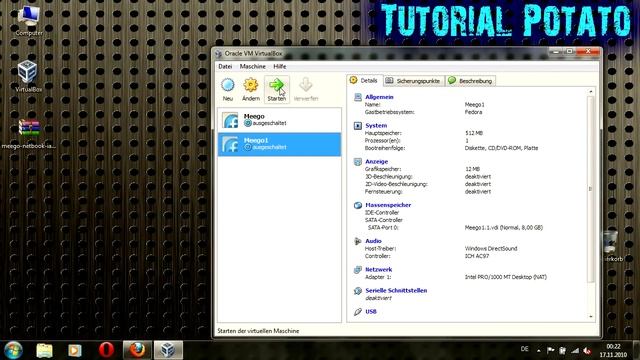This screenshot has height=360, width=640.
Task: Open Windows Explorer from the taskbar
Action: click(x=44, y=350)
